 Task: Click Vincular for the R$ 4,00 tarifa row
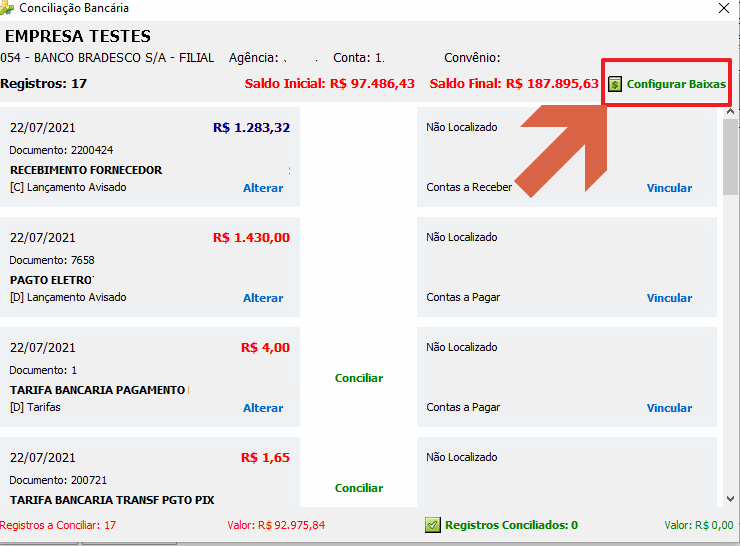click(669, 408)
